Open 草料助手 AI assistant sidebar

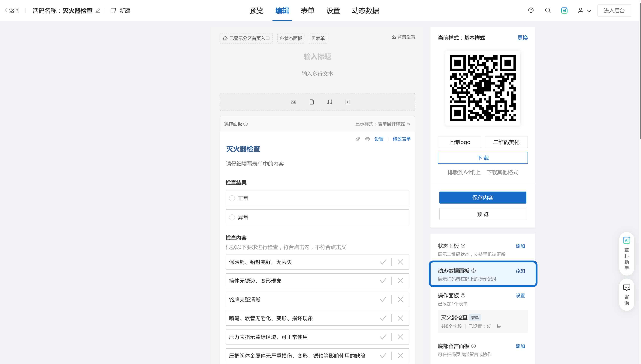pyautogui.click(x=627, y=253)
